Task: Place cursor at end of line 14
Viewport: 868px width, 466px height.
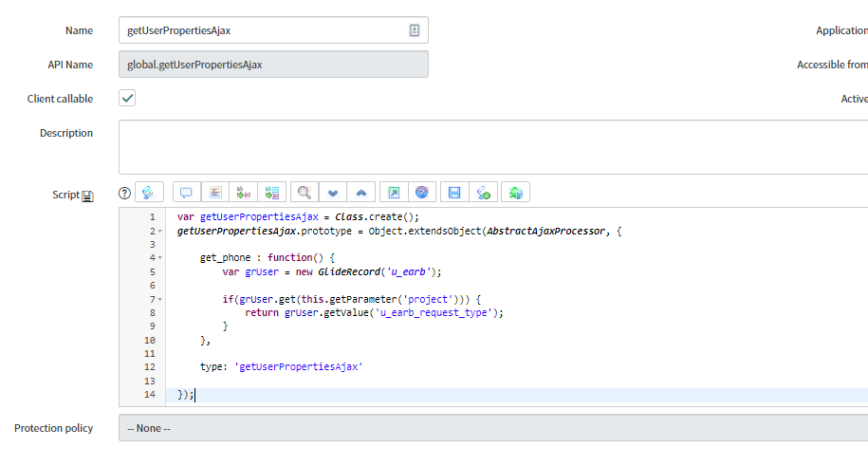Action: [194, 395]
